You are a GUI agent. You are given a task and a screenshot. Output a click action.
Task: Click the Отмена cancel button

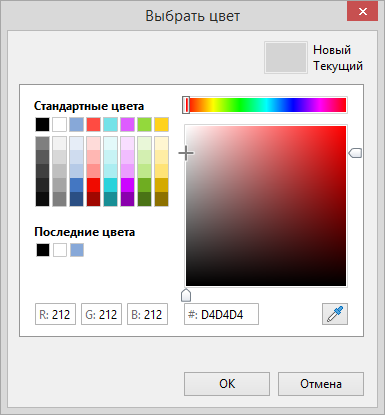pyautogui.click(x=321, y=384)
